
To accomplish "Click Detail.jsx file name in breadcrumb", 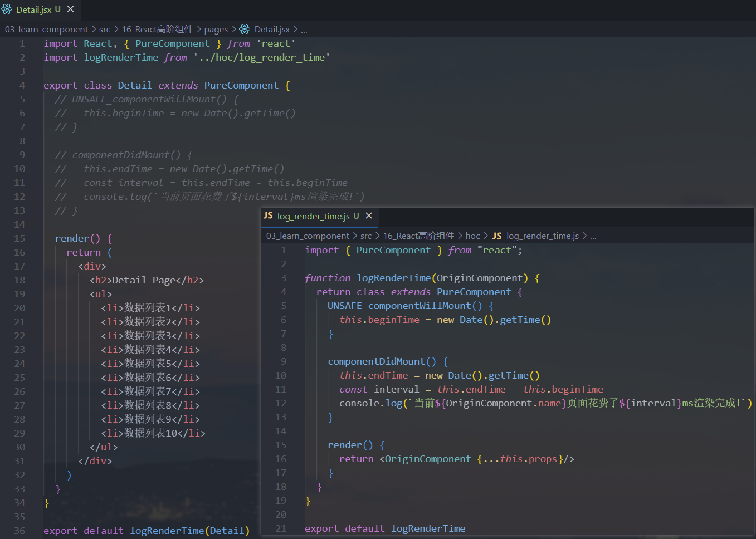I will (x=272, y=29).
